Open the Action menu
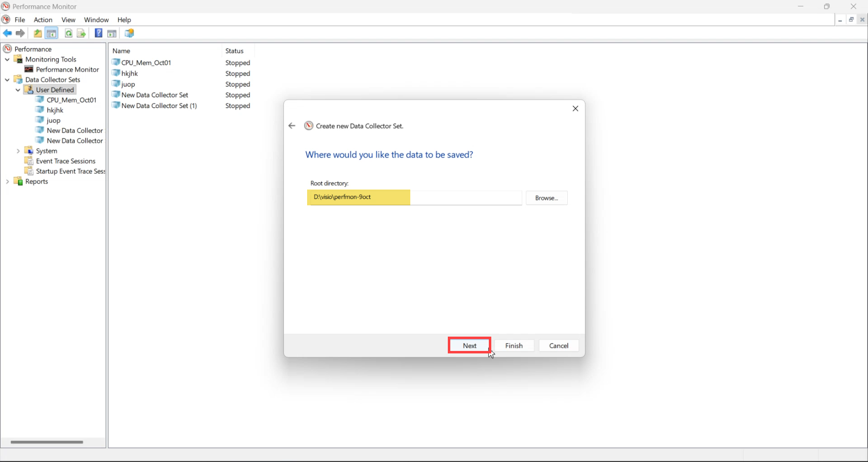 coord(43,20)
